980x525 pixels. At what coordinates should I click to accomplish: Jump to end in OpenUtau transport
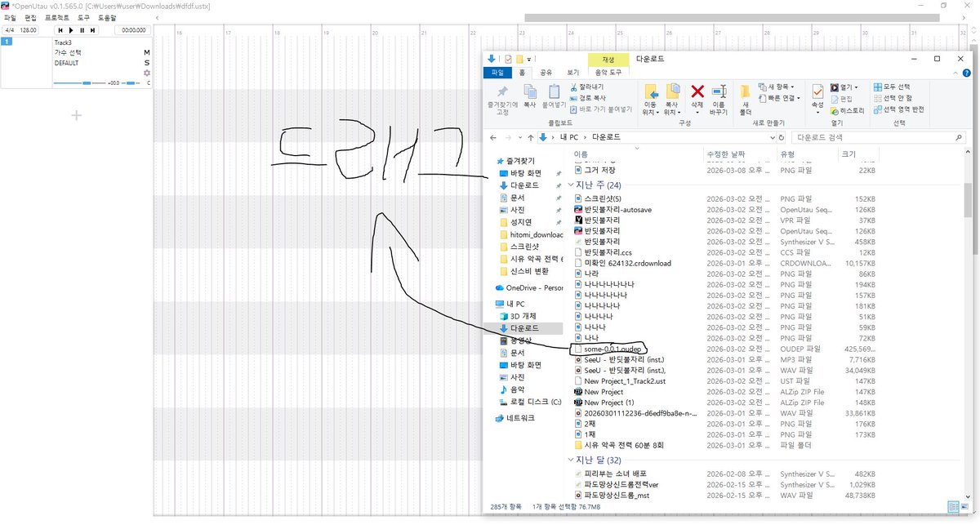click(93, 30)
